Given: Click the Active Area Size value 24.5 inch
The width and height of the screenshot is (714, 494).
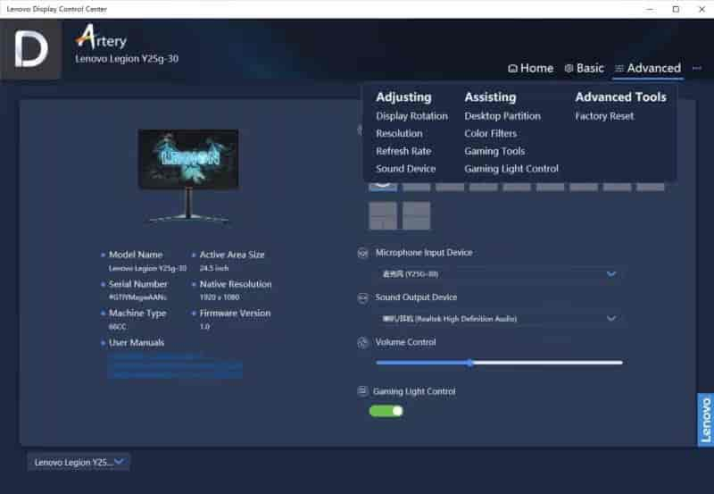Looking at the screenshot, I should 214,268.
